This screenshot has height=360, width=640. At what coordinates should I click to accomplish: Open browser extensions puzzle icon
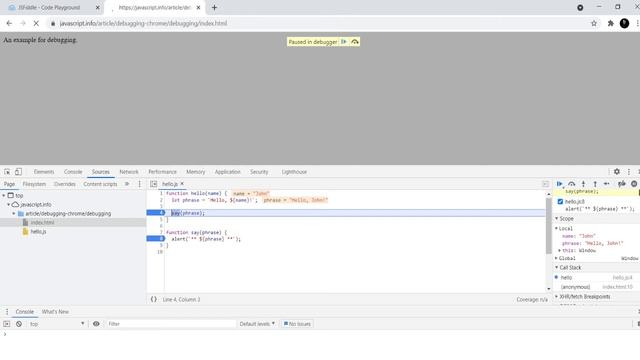(611, 24)
